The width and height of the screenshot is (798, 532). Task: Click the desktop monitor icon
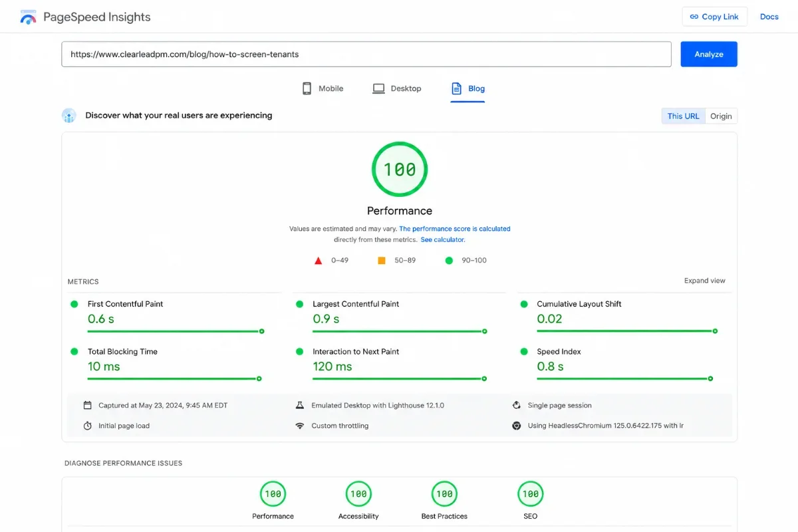click(x=378, y=88)
